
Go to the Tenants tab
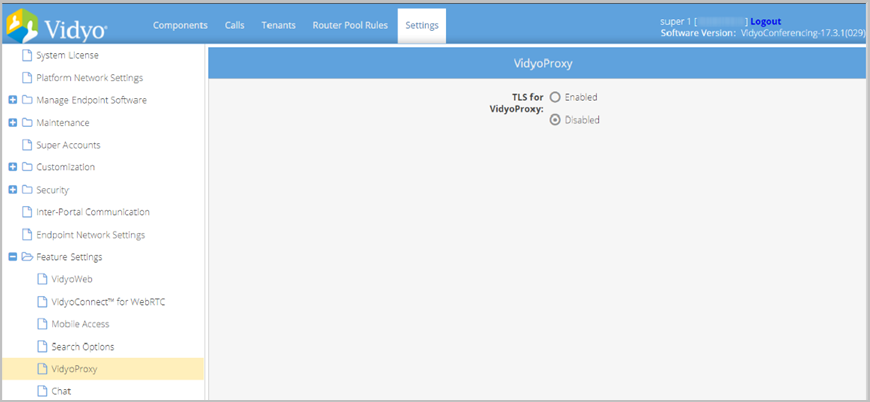click(279, 25)
